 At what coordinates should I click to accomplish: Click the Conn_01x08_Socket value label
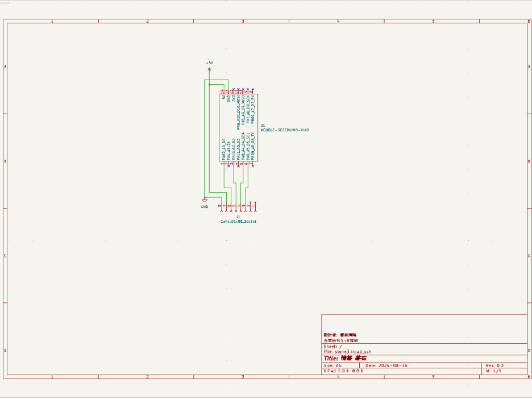238,221
